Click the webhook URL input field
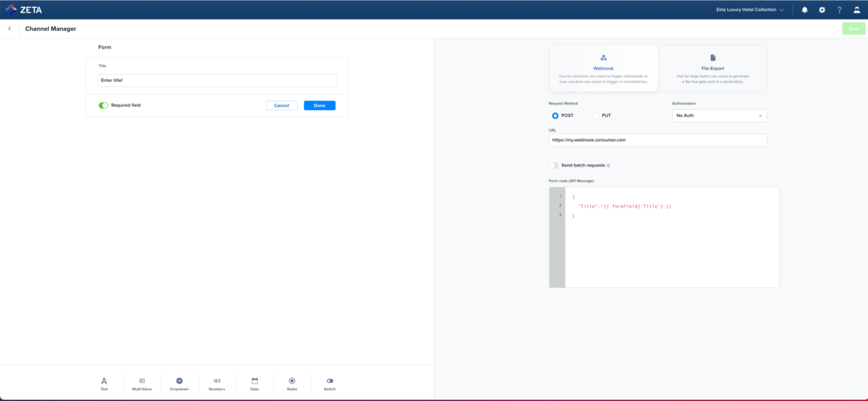This screenshot has width=868, height=401. coord(657,140)
